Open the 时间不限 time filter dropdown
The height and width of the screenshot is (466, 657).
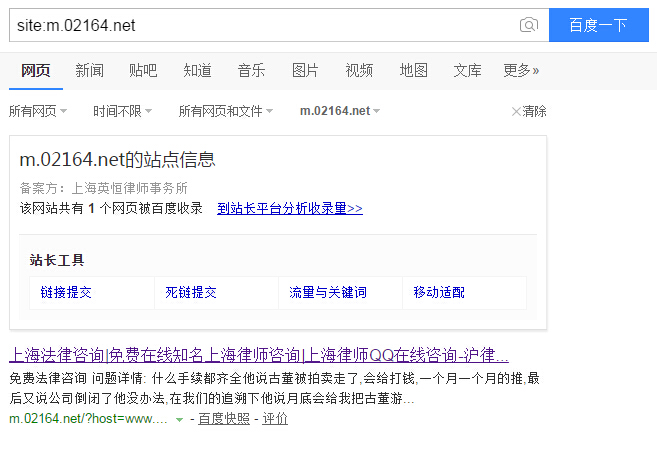122,111
